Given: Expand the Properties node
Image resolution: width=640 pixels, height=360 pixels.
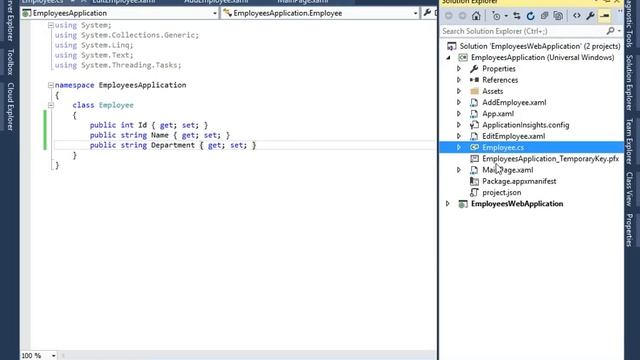Looking at the screenshot, I should [459, 69].
